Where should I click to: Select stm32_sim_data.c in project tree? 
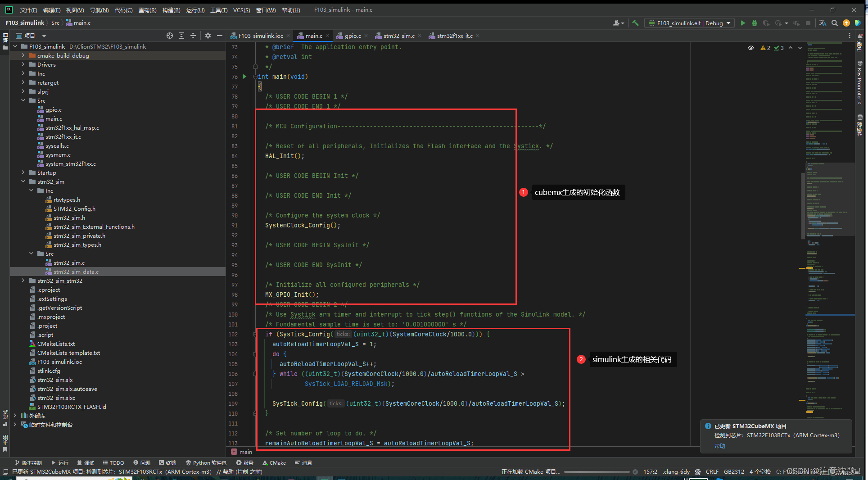(x=118, y=272)
